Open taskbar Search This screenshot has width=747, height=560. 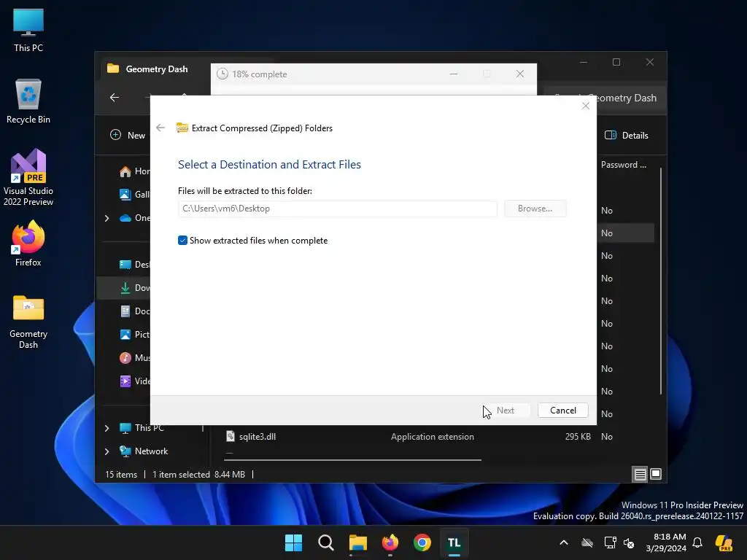coord(326,542)
